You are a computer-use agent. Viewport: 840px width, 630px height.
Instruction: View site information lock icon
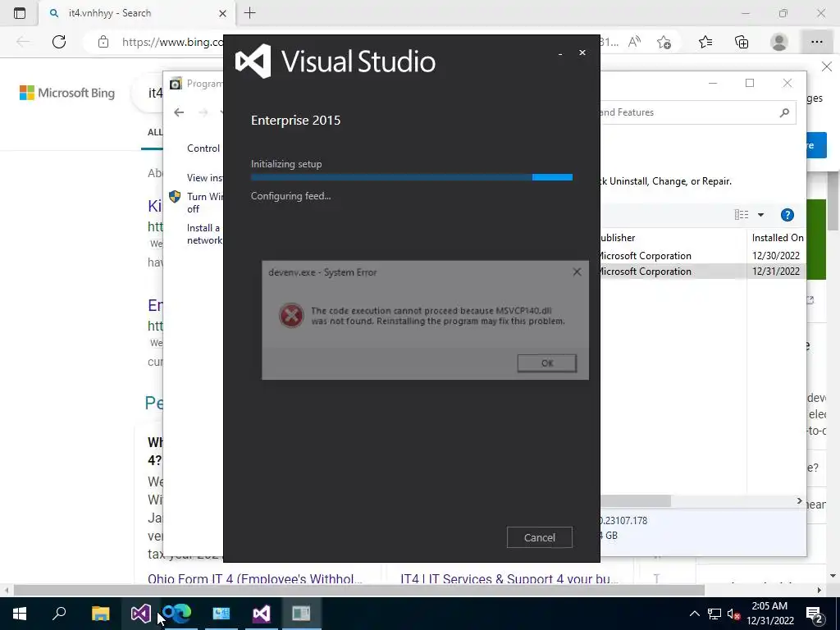[103, 42]
